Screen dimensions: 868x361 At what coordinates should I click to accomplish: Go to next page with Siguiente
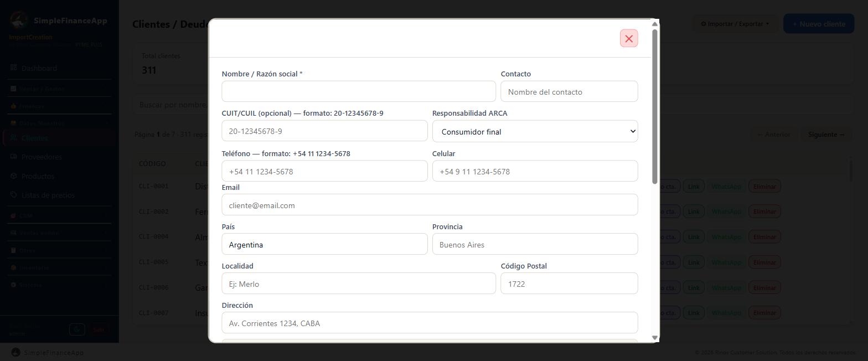pos(826,135)
